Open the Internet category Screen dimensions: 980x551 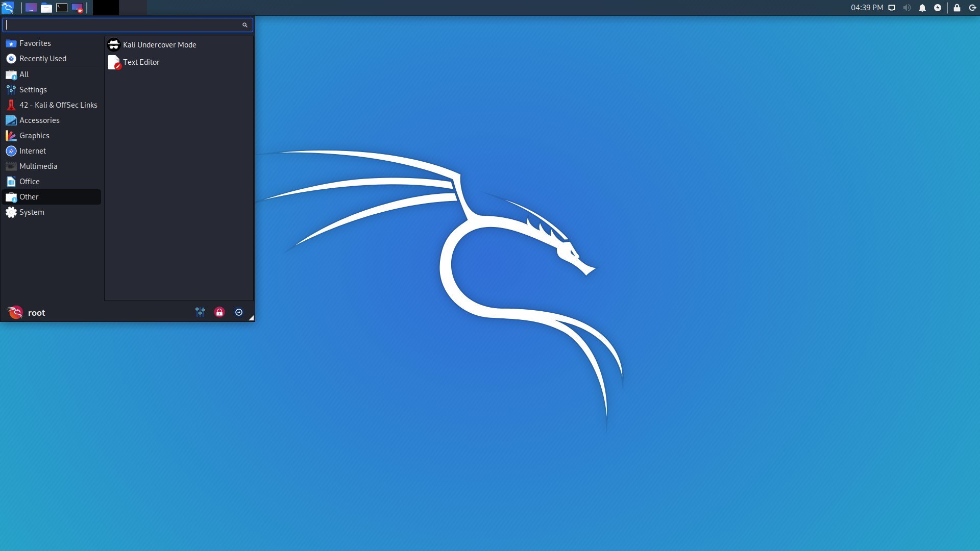pos(52,151)
